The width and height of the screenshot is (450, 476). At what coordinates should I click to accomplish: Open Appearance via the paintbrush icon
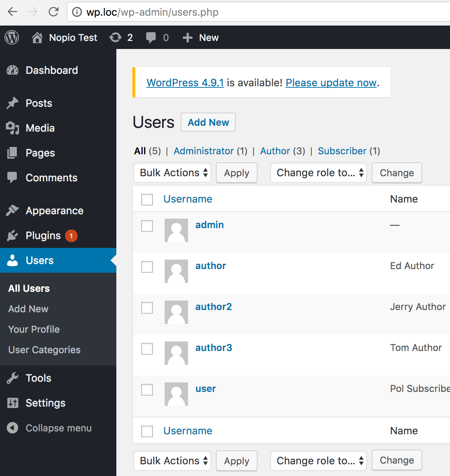12,211
